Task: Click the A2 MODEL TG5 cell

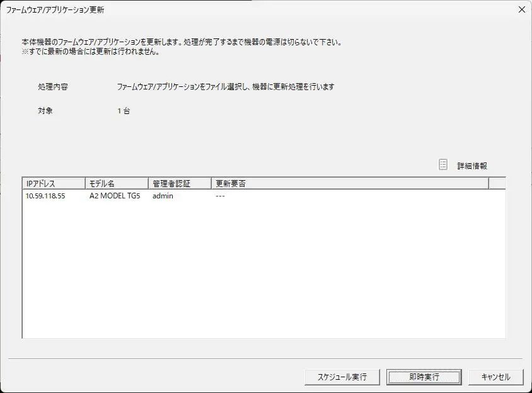Action: tap(115, 196)
